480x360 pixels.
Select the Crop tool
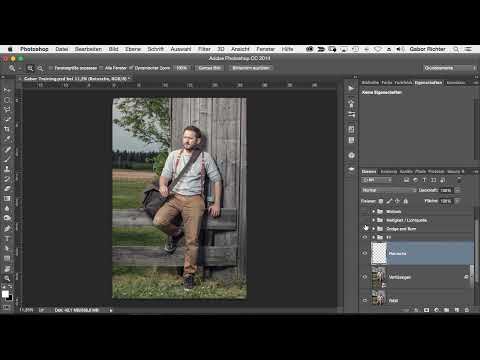(7, 129)
